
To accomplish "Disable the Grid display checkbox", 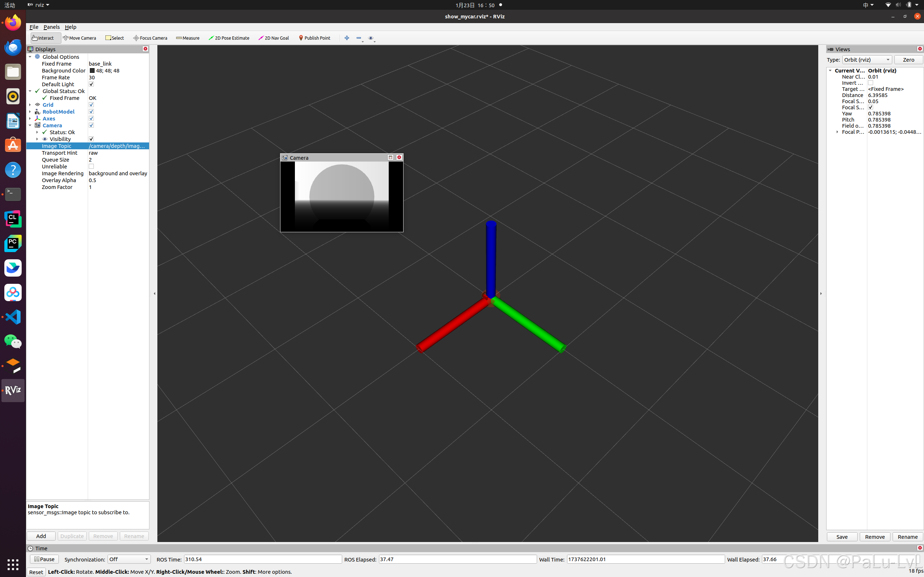I will tap(91, 105).
